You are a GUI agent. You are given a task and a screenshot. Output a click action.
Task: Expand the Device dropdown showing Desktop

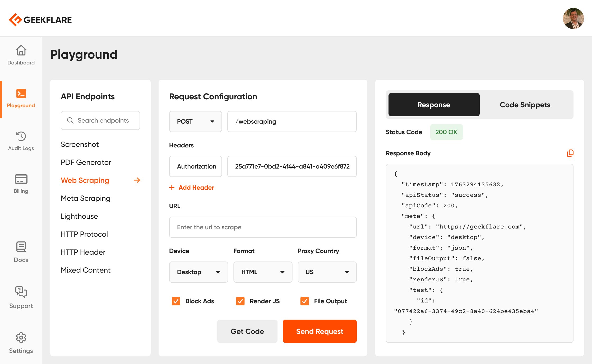[198, 272]
